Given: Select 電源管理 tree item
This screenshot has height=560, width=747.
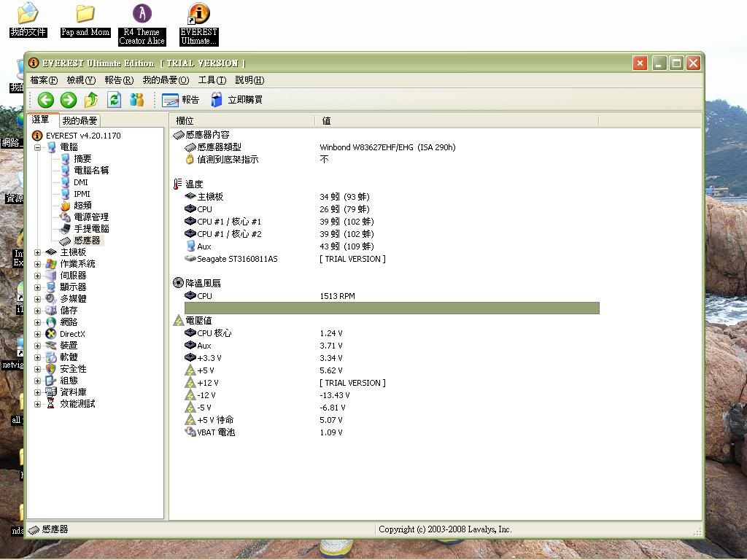Looking at the screenshot, I should 91,217.
